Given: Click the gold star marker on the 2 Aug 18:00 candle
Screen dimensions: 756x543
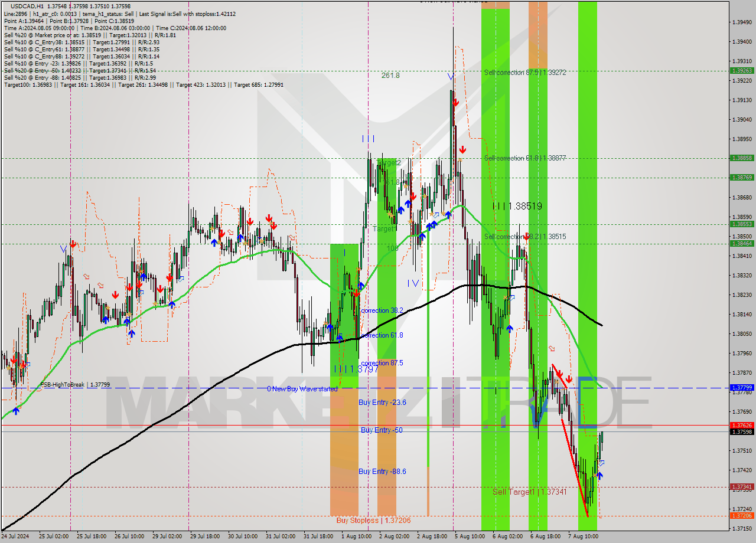Looking at the screenshot, I should pos(431,213).
